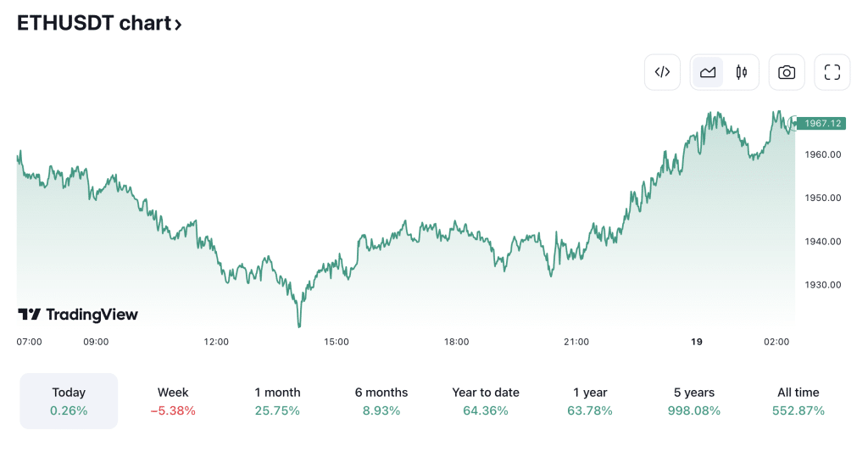Click the 15:00 time axis label
This screenshot has width=868, height=452.
(337, 342)
